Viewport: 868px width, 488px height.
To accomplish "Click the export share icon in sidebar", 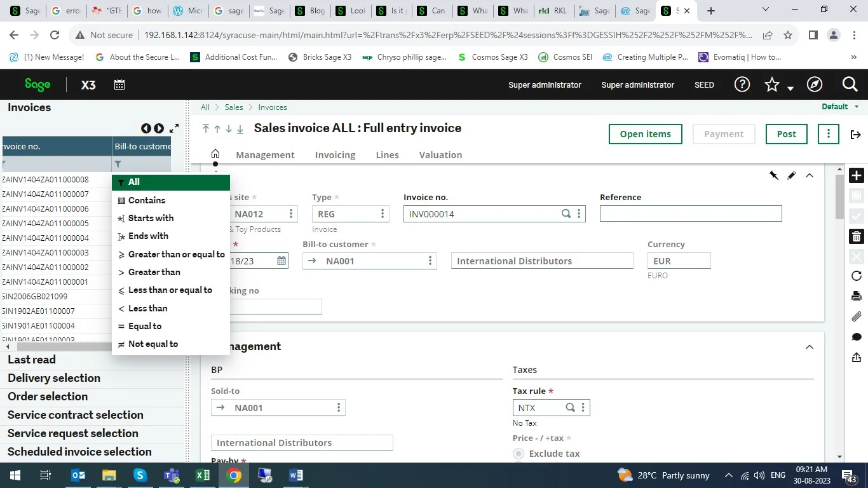I will tap(857, 357).
